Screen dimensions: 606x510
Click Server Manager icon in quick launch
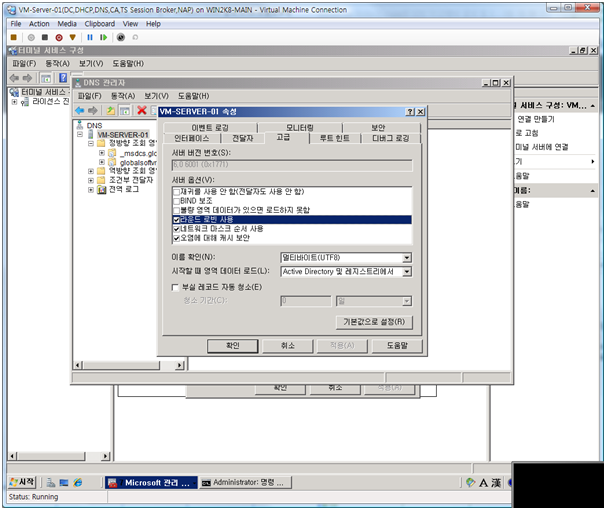point(51,482)
